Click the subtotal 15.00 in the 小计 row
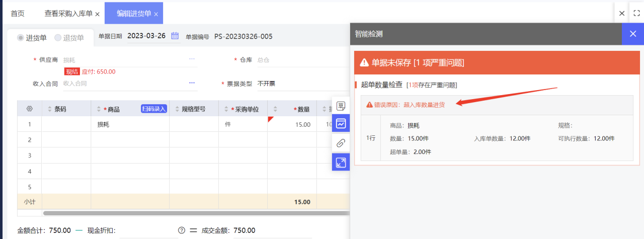 click(302, 202)
